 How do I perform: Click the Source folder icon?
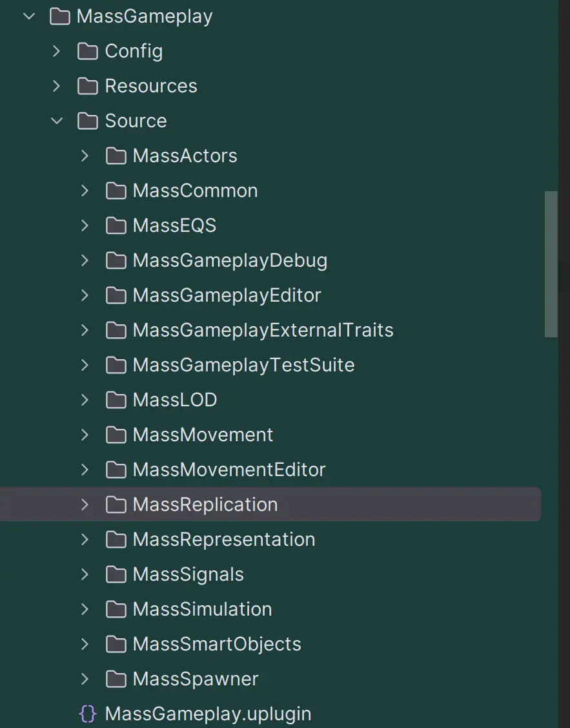pos(87,121)
